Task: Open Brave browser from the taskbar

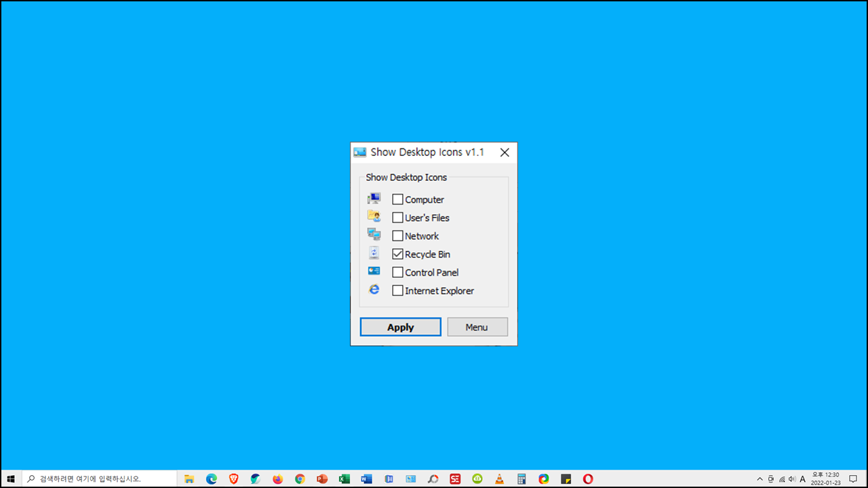Action: [x=233, y=479]
